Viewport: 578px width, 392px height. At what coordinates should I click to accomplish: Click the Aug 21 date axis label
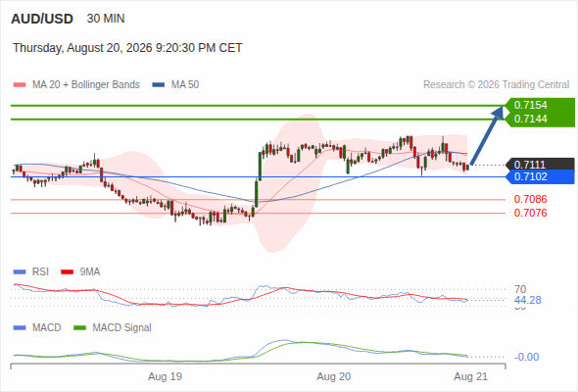pos(471,376)
